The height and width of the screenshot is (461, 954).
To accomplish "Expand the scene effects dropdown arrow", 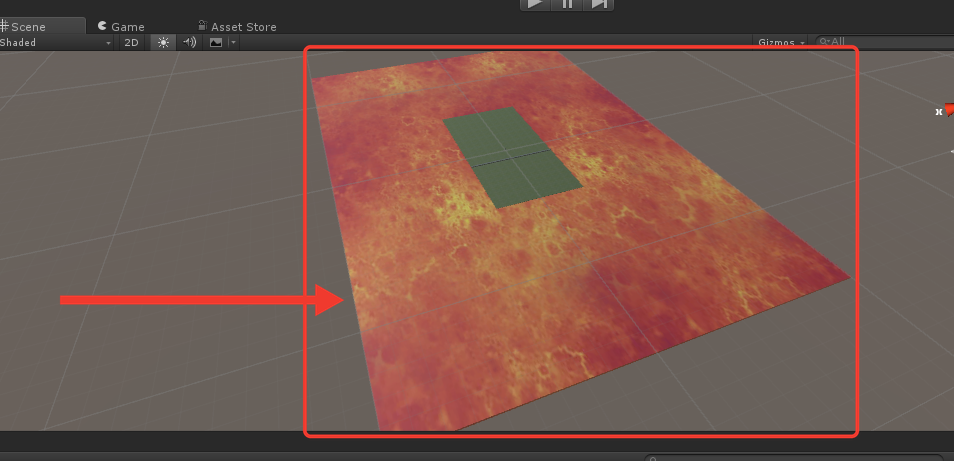I will pyautogui.click(x=233, y=43).
